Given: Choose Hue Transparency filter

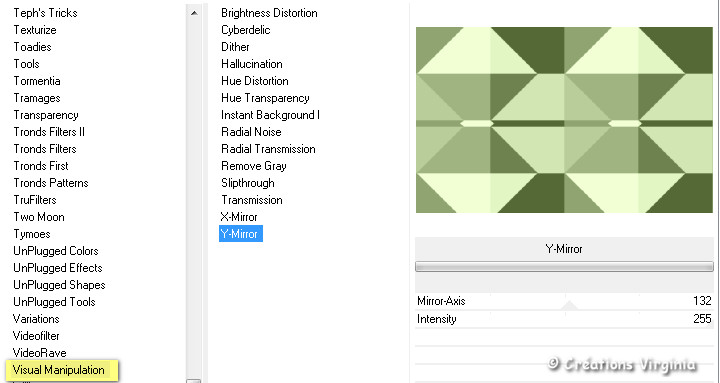Looking at the screenshot, I should coord(265,98).
